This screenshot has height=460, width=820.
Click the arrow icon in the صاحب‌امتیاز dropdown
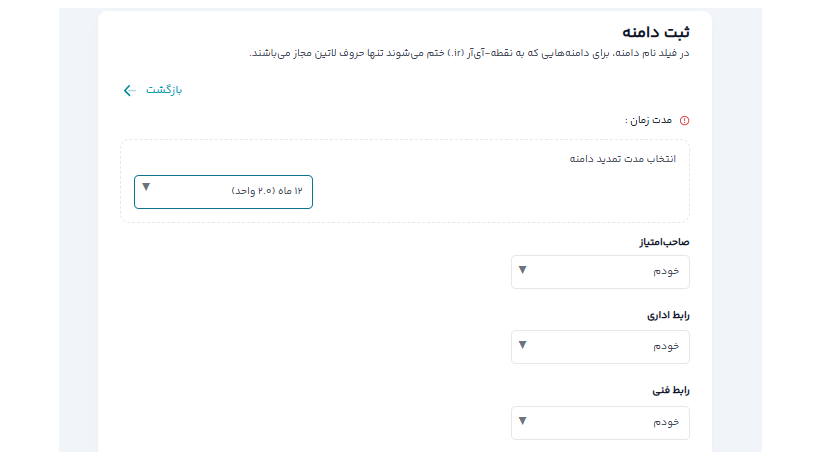point(523,270)
